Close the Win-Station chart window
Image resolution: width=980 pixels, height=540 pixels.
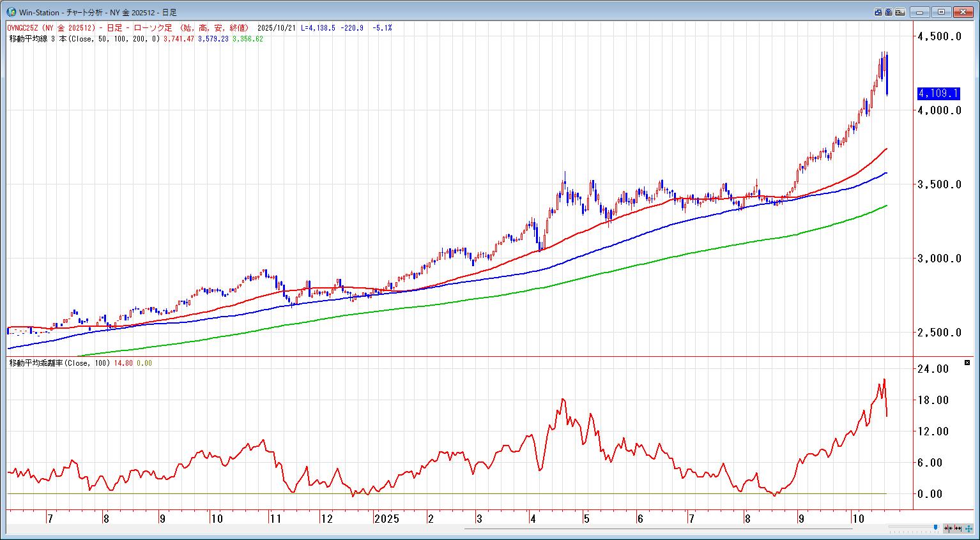tap(963, 12)
